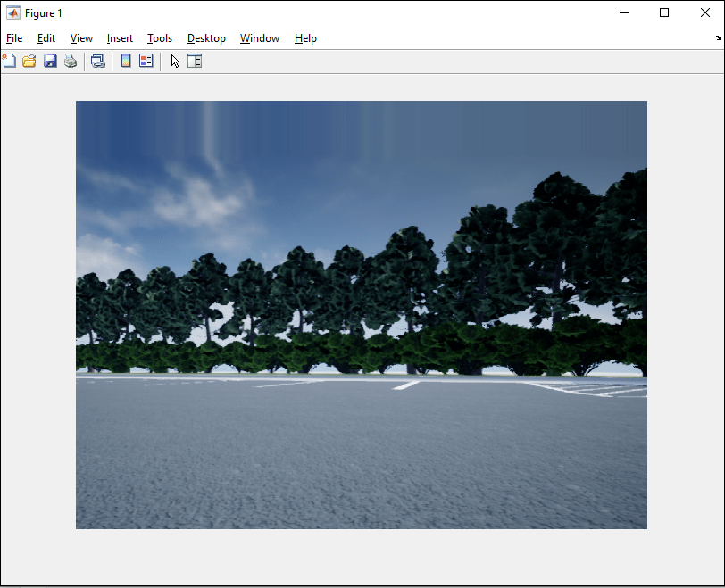This screenshot has height=588, width=725.
Task: Open the Desktop menu
Action: (206, 38)
